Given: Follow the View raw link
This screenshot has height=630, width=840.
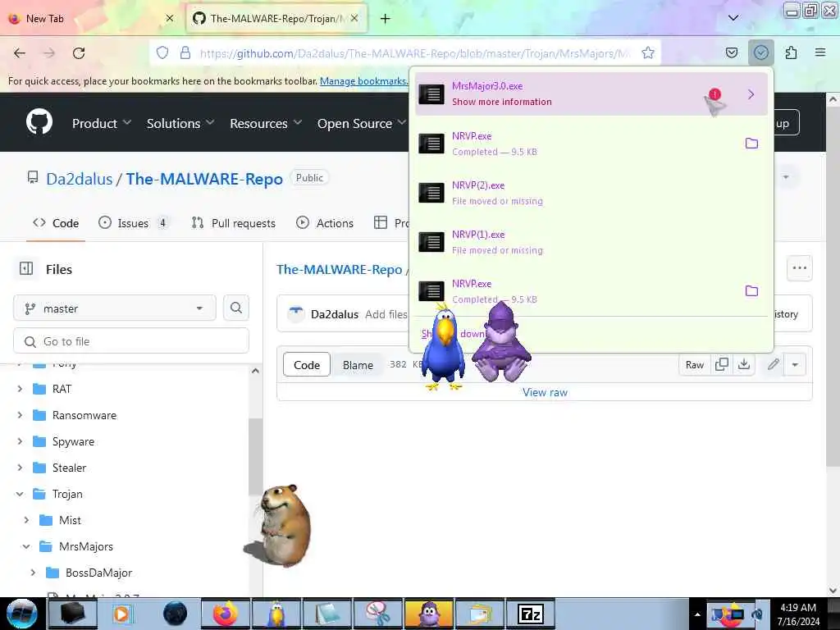Looking at the screenshot, I should [x=545, y=392].
